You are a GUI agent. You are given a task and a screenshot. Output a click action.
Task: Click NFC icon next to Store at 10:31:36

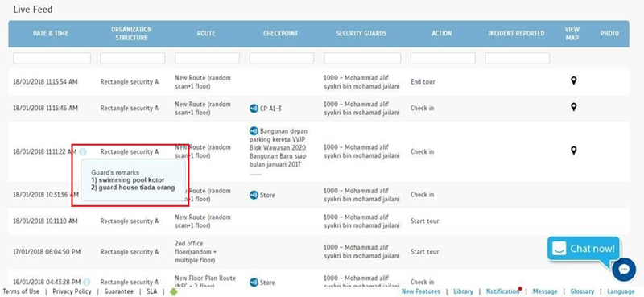(254, 195)
